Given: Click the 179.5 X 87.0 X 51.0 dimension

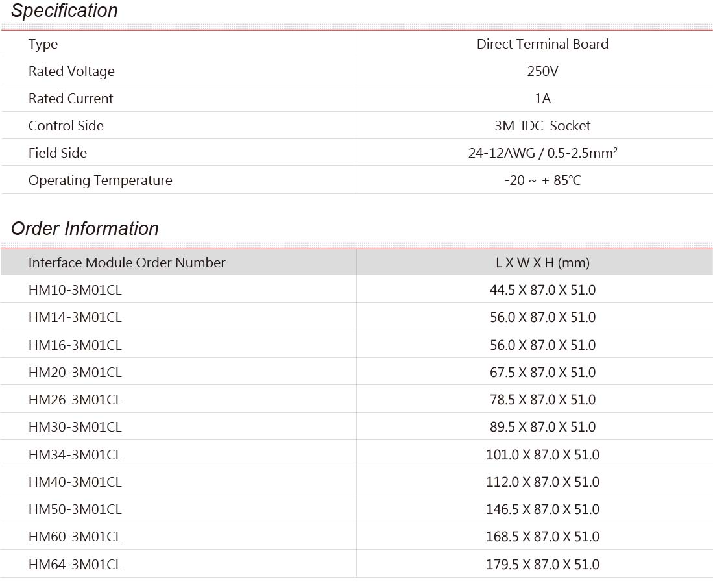Looking at the screenshot, I should (542, 565).
